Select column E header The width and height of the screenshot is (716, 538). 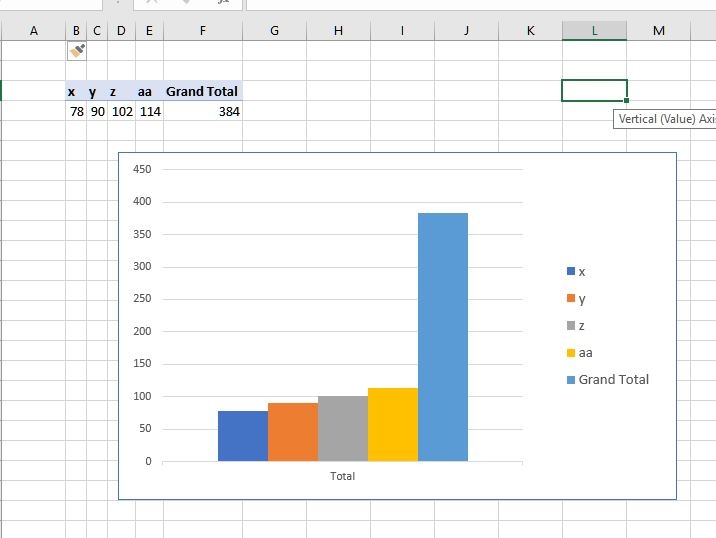[x=149, y=31]
